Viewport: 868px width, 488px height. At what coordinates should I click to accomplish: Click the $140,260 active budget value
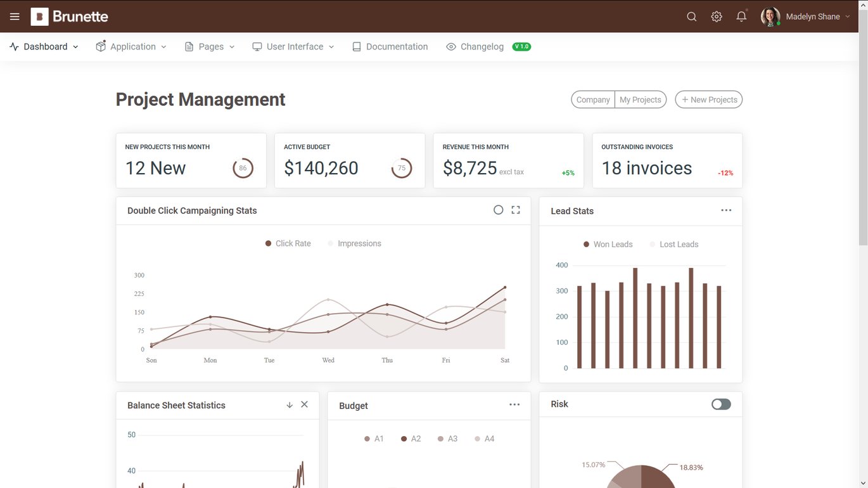321,168
